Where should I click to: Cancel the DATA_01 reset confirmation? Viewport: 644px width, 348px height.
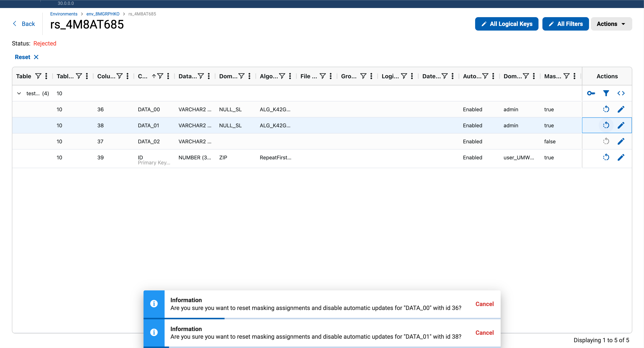[x=484, y=333]
